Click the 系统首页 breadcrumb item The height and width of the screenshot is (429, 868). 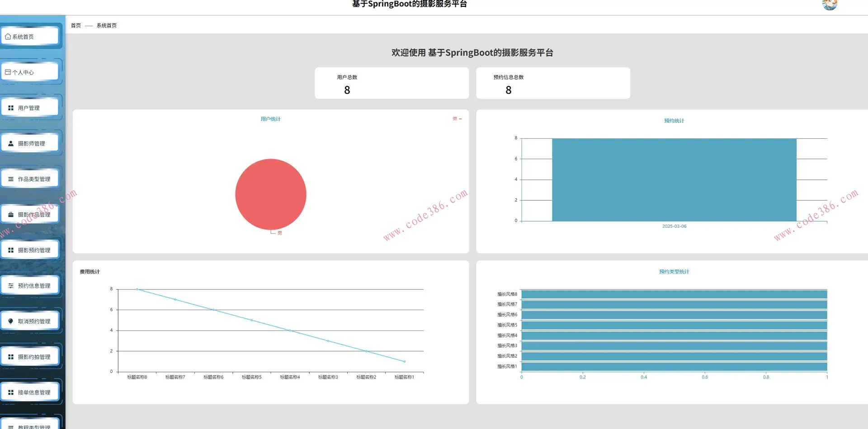pos(106,26)
